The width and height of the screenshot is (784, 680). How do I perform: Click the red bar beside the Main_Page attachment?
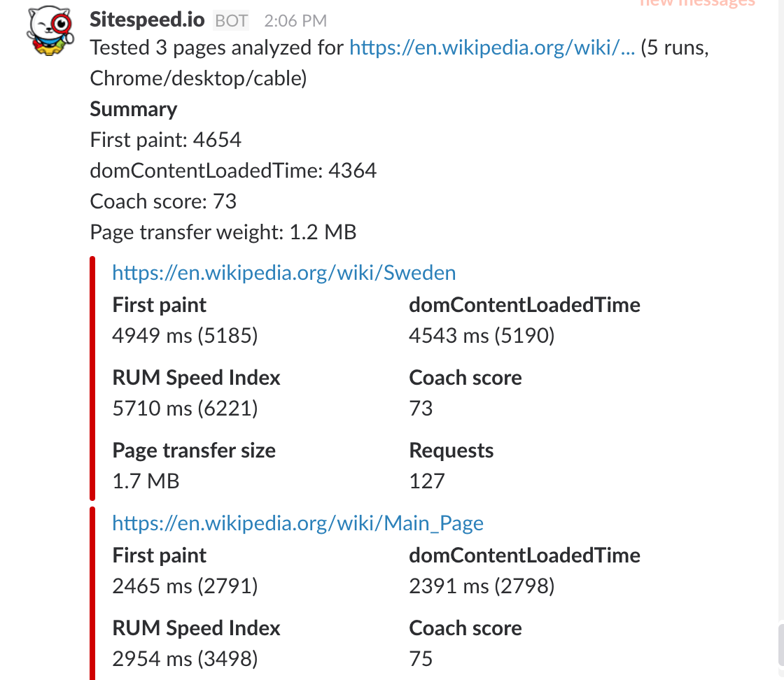click(x=92, y=593)
